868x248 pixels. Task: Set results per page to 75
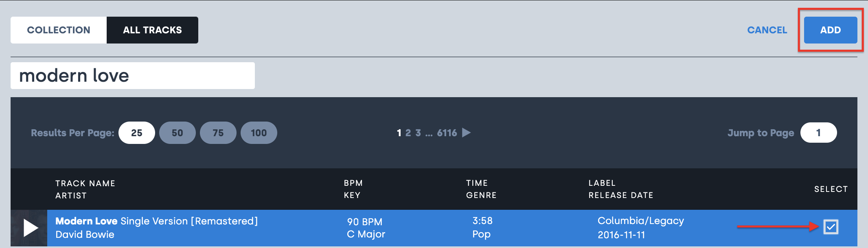coord(218,133)
